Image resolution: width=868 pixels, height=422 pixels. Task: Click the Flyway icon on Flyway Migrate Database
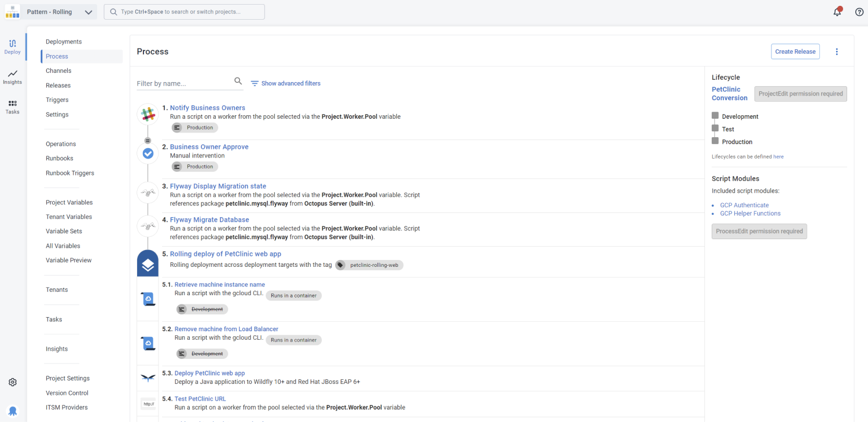click(148, 226)
